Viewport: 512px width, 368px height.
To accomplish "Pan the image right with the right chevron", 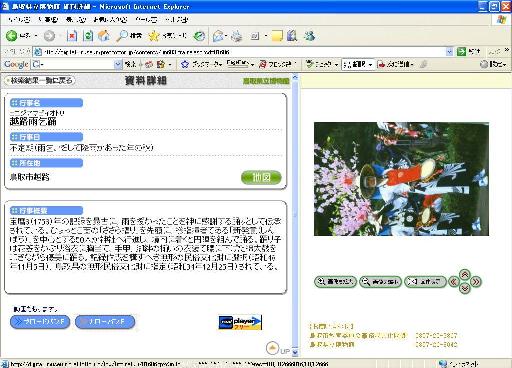I will [476, 282].
